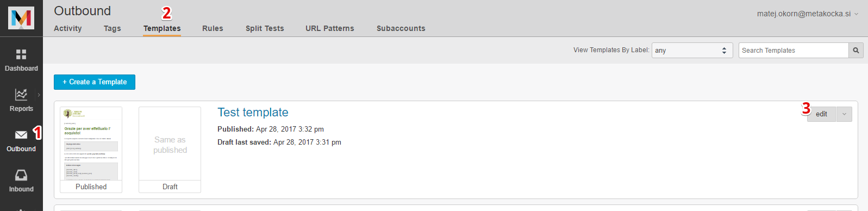Click the search magnifier icon
The height and width of the screenshot is (211, 868).
pos(856,51)
